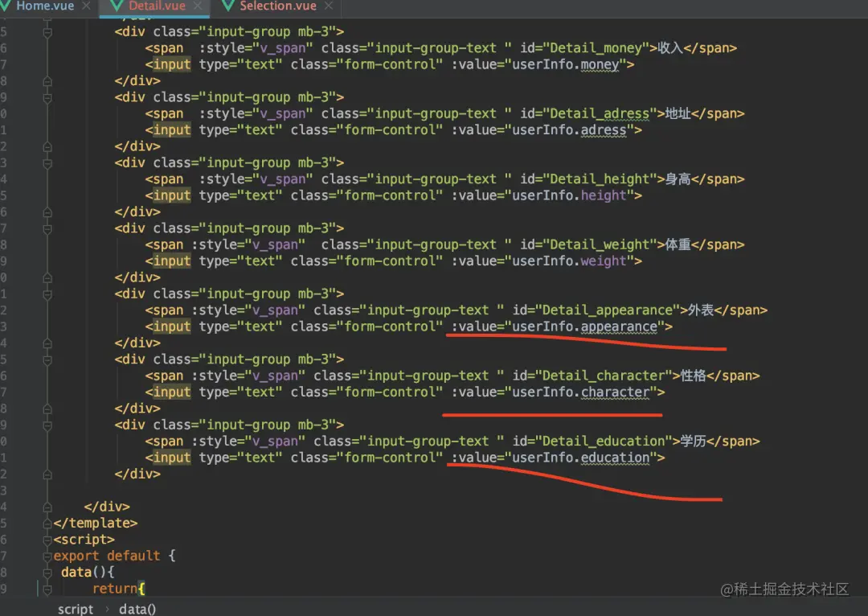
Task: Click the 收入 span label text
Action: pos(669,48)
